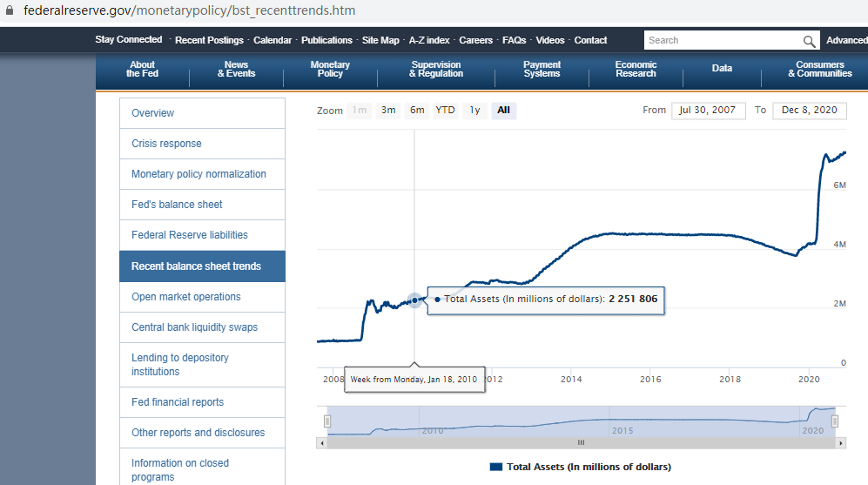
Task: Open the Monetary Policy menu
Action: tap(330, 69)
